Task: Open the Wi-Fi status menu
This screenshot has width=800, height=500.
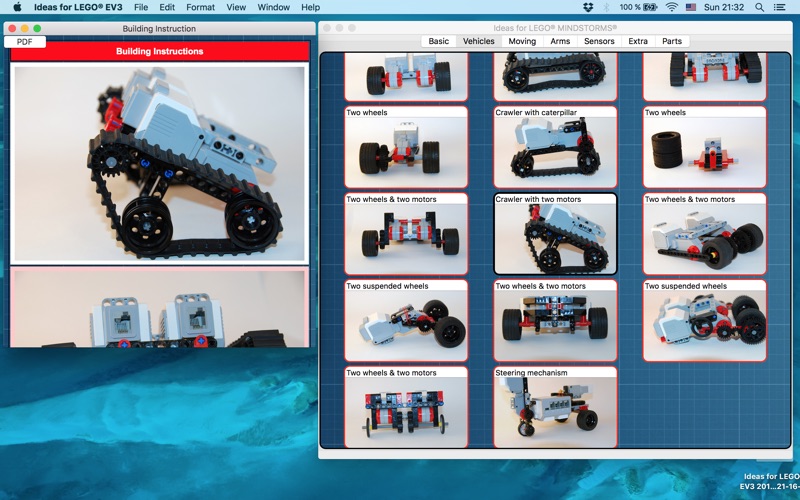Action: (x=672, y=7)
